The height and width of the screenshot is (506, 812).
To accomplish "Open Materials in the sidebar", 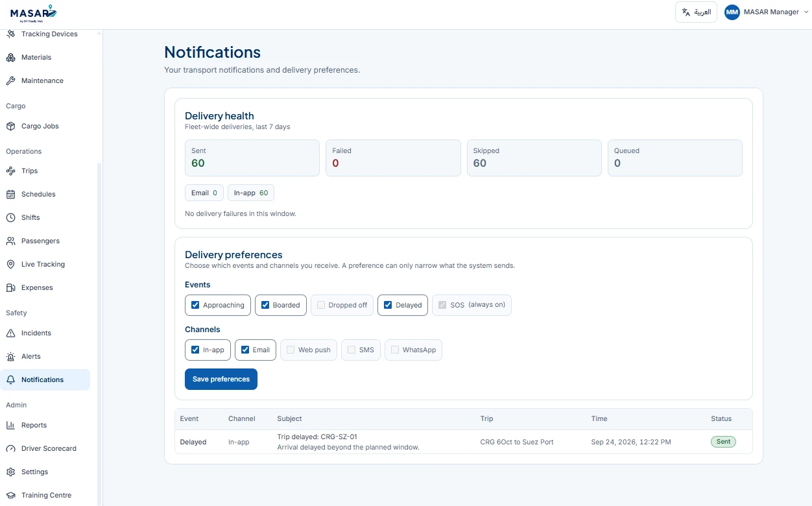I will pyautogui.click(x=45, y=57).
